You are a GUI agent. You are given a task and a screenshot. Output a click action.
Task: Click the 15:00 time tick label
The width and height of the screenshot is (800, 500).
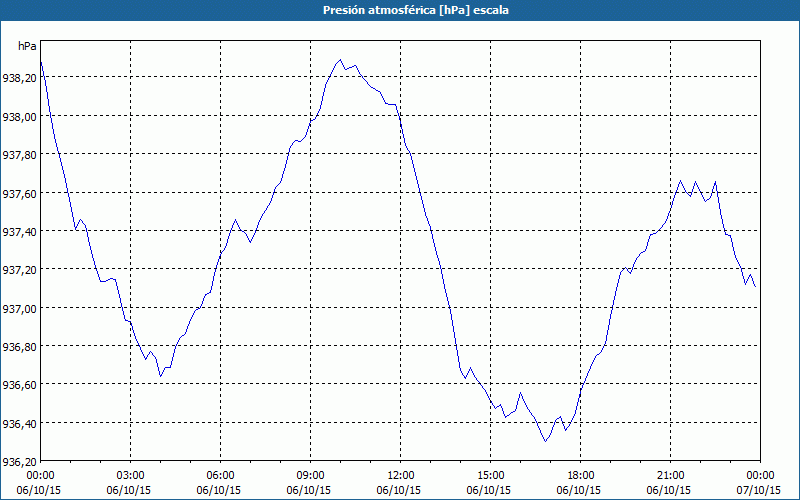(x=491, y=476)
